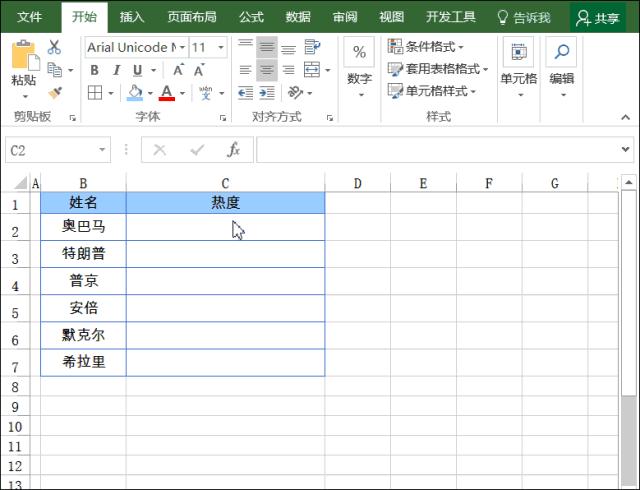
Task: Open fill color dropdown arrow
Action: (150, 94)
